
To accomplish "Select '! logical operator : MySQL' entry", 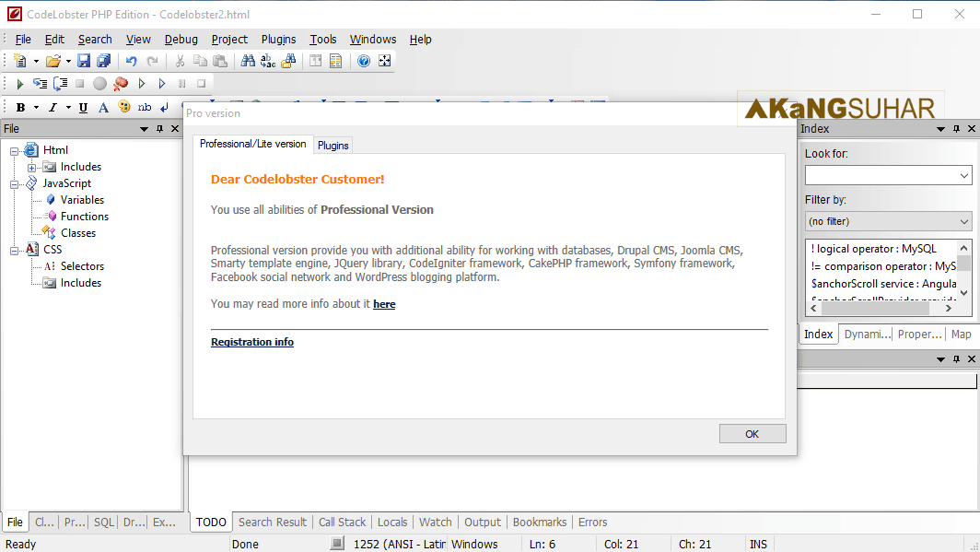I will (x=874, y=249).
